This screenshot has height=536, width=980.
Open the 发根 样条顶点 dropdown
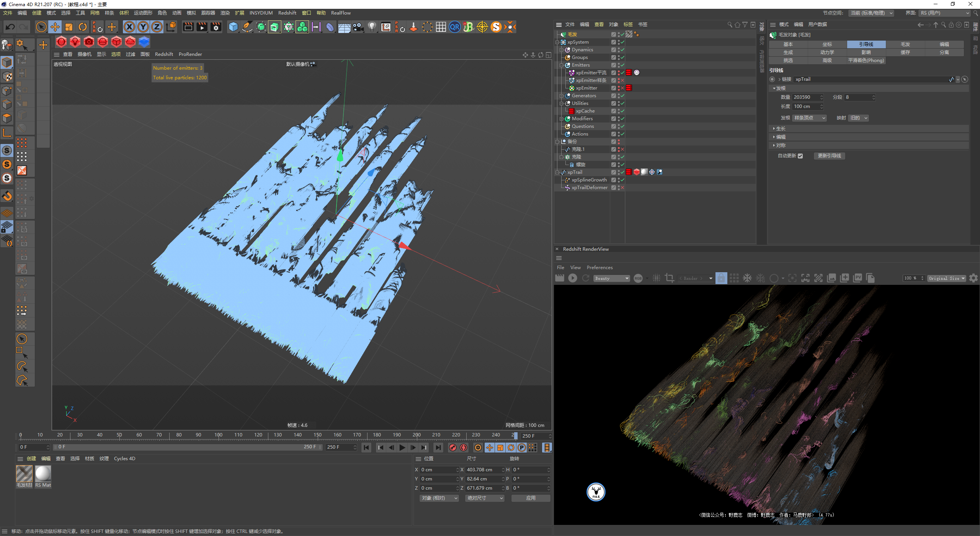809,118
